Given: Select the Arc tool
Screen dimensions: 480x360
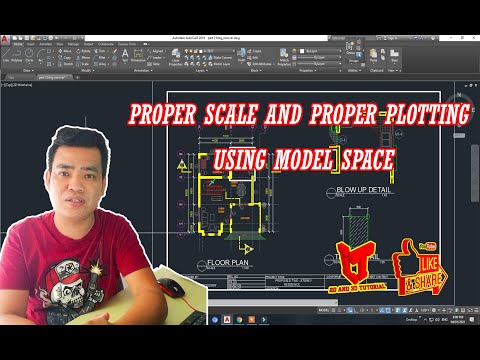Looking at the screenshot, I should point(40,56).
